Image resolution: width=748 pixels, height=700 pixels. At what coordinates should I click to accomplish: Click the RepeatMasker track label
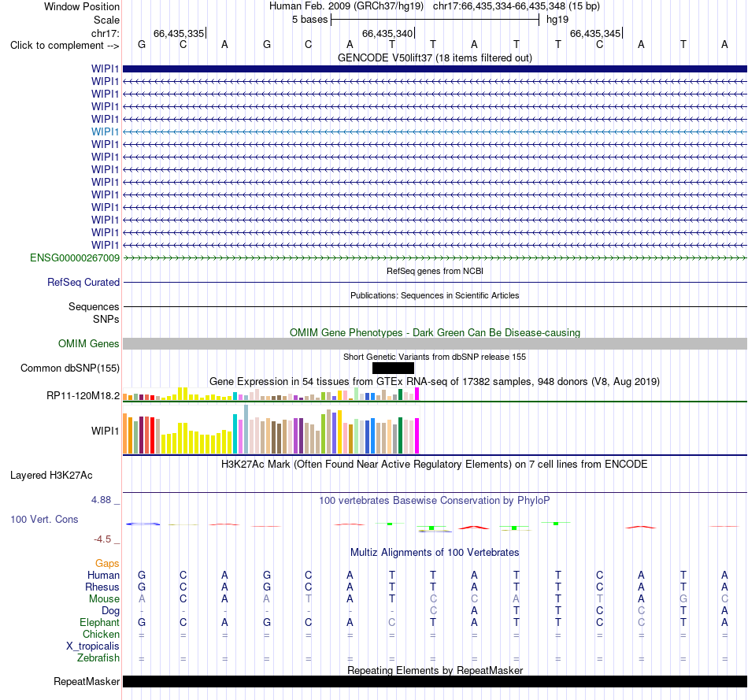click(x=87, y=682)
